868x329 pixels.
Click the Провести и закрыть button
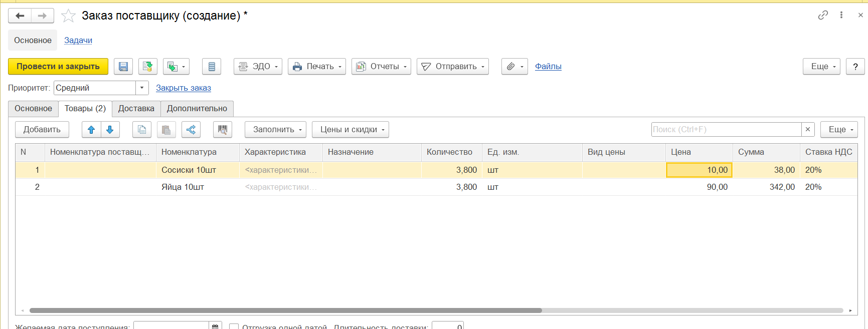[58, 67]
